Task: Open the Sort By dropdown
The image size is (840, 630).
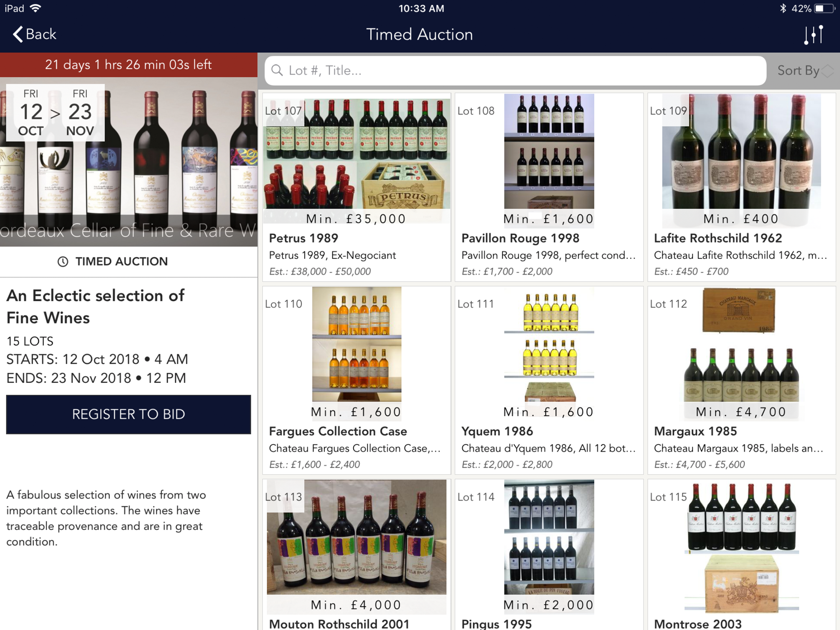Action: point(798,70)
